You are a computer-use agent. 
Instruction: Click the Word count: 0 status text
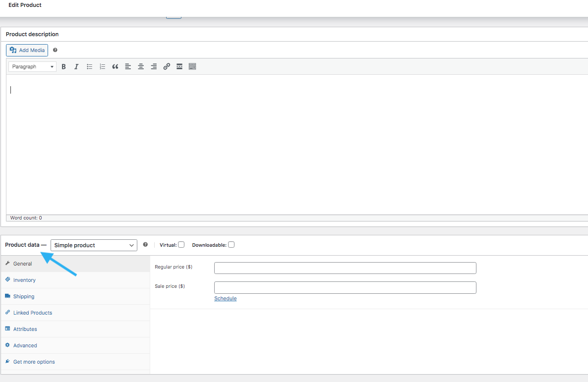26,218
